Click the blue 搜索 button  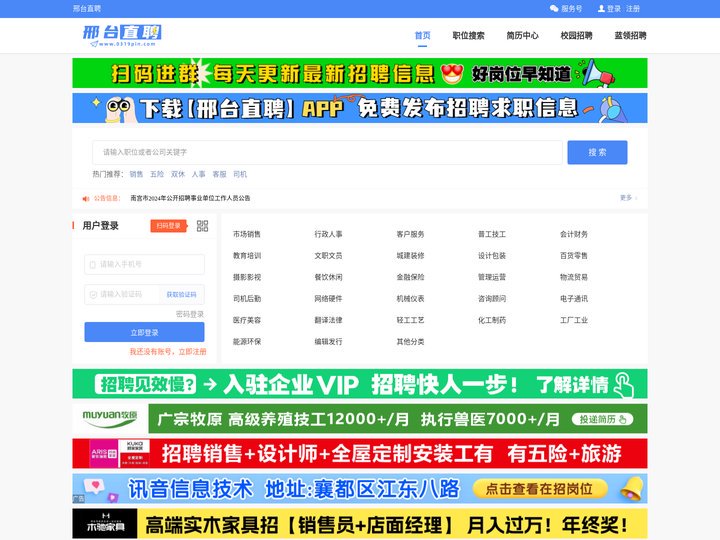click(597, 152)
